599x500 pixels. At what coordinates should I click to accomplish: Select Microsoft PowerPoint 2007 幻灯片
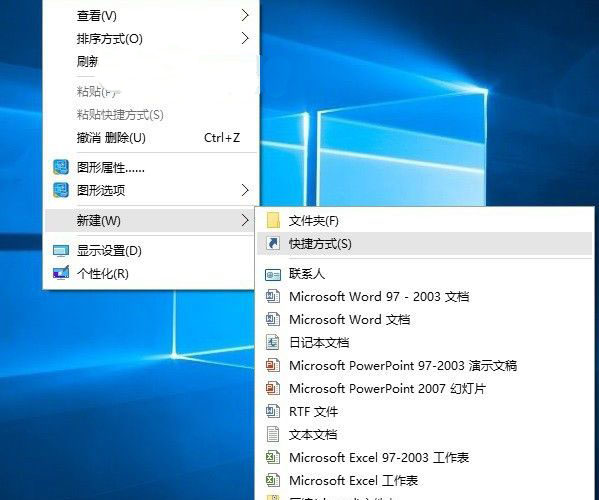click(425, 388)
